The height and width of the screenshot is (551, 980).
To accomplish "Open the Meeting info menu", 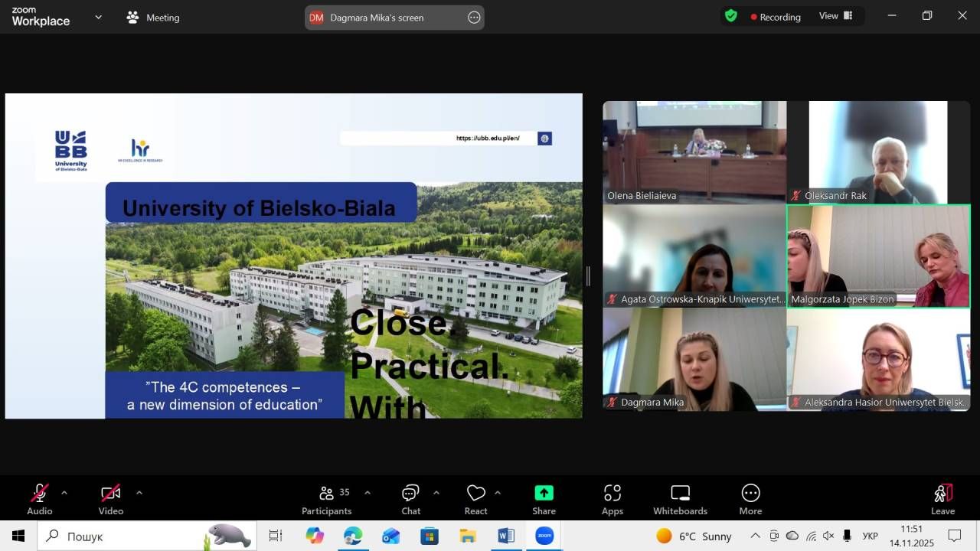I will coord(153,18).
